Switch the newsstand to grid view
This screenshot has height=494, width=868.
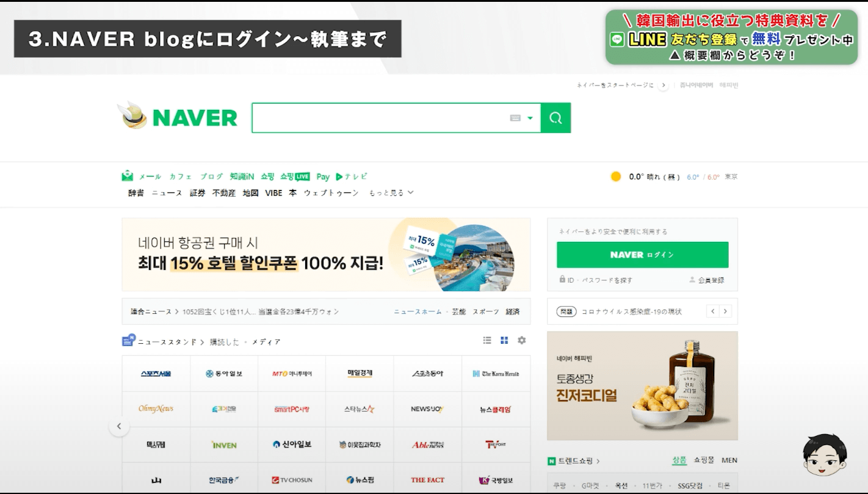[x=504, y=340]
